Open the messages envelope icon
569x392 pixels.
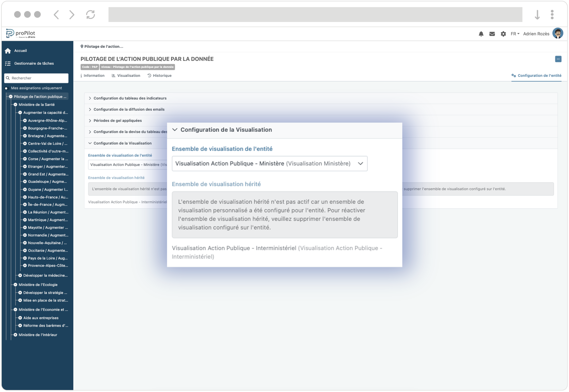pyautogui.click(x=492, y=34)
